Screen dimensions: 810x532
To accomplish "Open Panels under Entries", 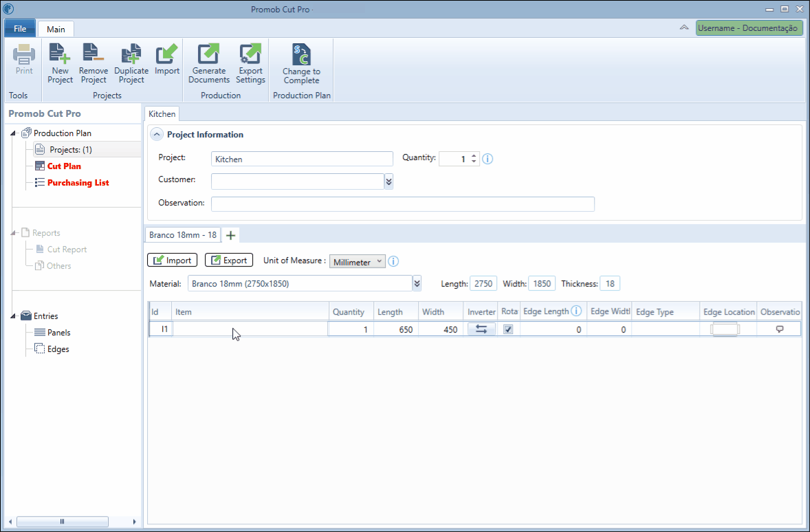I will pyautogui.click(x=59, y=333).
